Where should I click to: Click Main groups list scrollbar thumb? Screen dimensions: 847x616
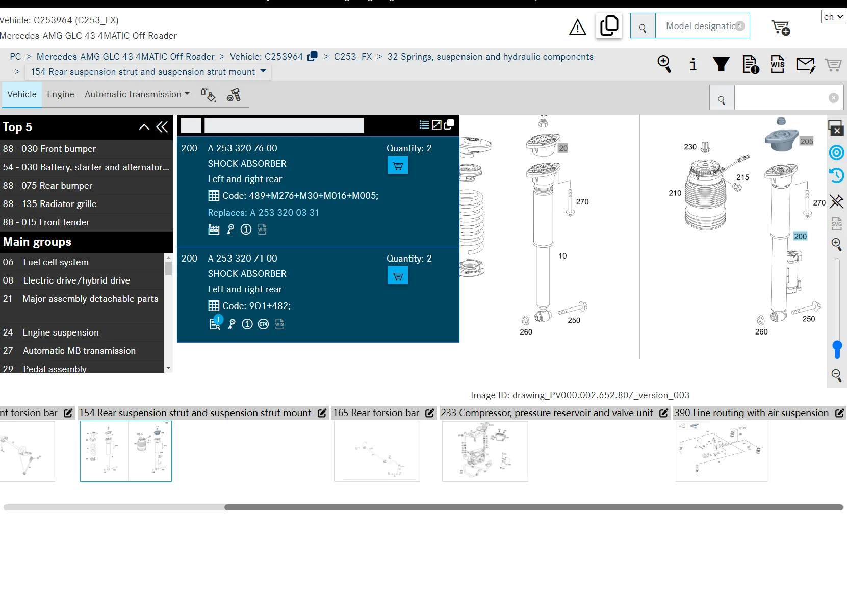tap(168, 269)
